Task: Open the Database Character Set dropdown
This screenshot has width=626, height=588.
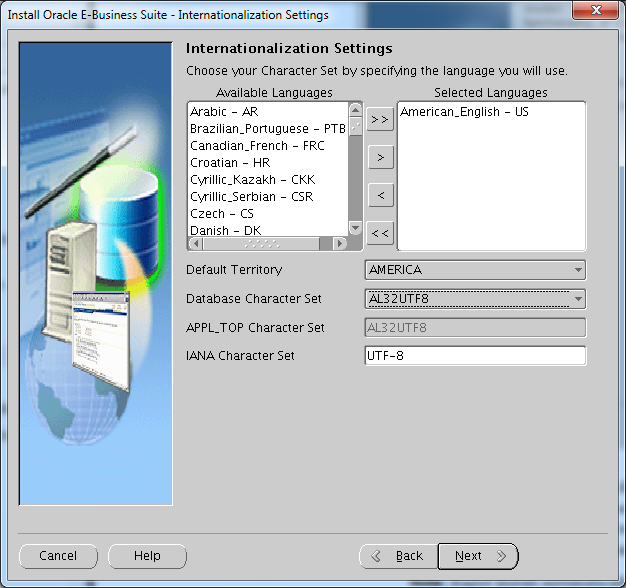Action: (x=475, y=299)
